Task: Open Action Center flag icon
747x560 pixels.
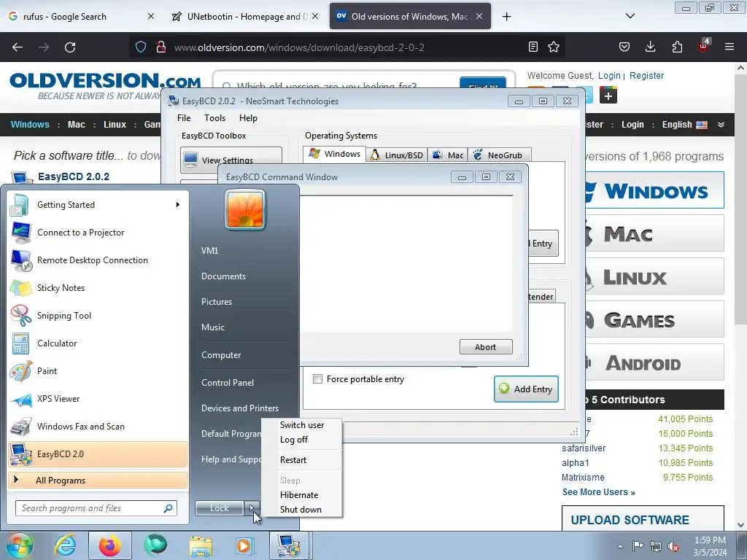Action: click(638, 546)
